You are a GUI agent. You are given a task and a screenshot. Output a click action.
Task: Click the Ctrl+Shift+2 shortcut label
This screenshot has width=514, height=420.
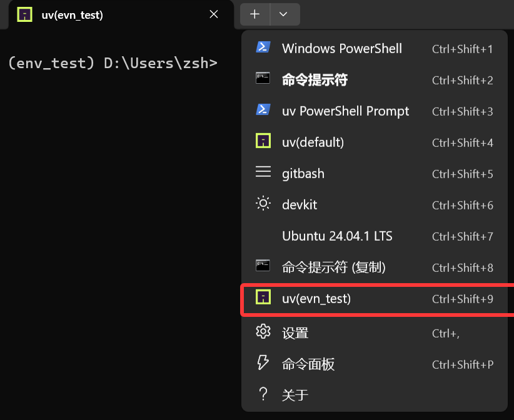(463, 80)
